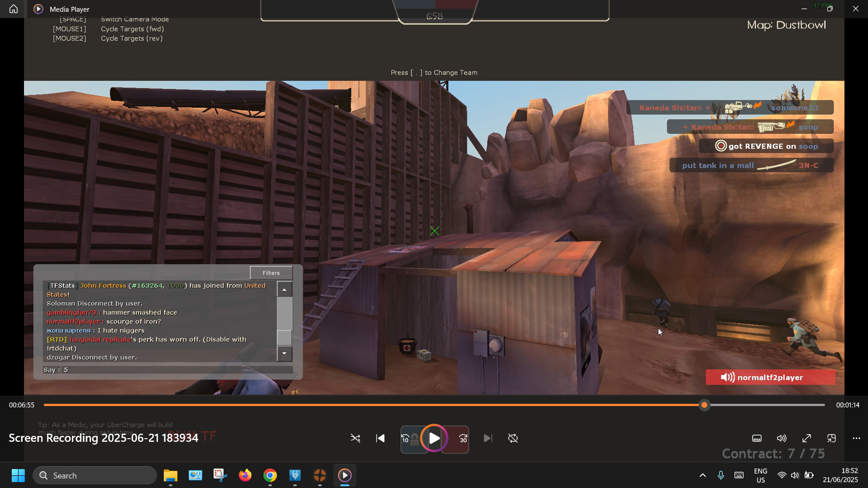The height and width of the screenshot is (488, 868).
Task: Click the taskbar Search box
Action: [x=95, y=475]
